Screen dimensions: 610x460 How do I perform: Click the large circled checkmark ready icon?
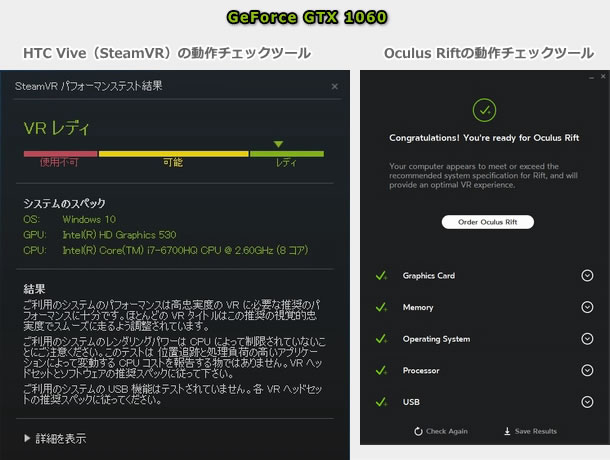pyautogui.click(x=484, y=110)
